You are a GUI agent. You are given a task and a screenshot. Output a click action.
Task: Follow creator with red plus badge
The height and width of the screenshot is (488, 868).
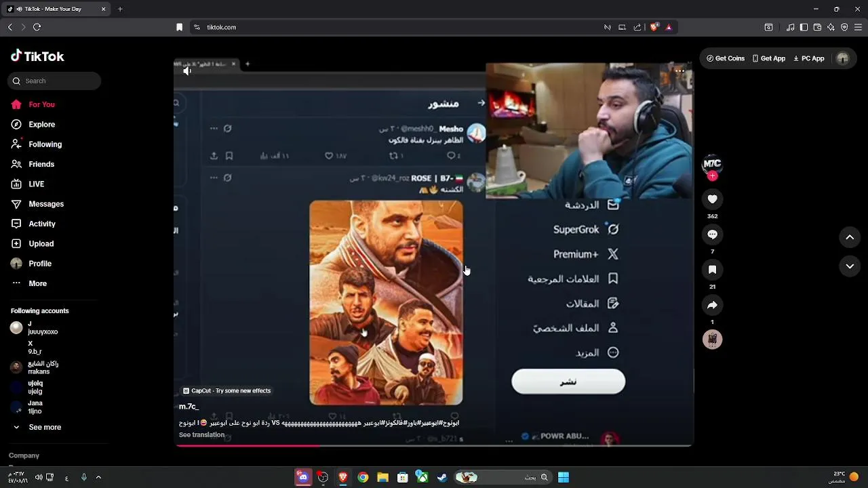[x=712, y=176]
